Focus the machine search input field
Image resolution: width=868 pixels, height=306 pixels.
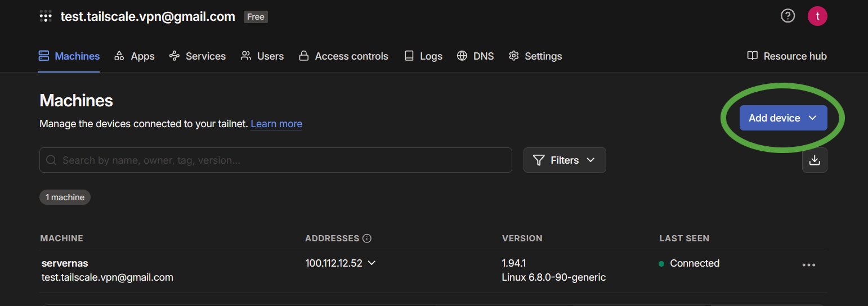(x=281, y=160)
